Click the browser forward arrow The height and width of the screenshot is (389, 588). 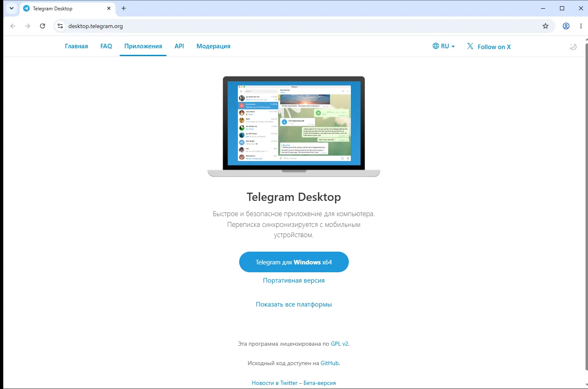click(x=28, y=26)
